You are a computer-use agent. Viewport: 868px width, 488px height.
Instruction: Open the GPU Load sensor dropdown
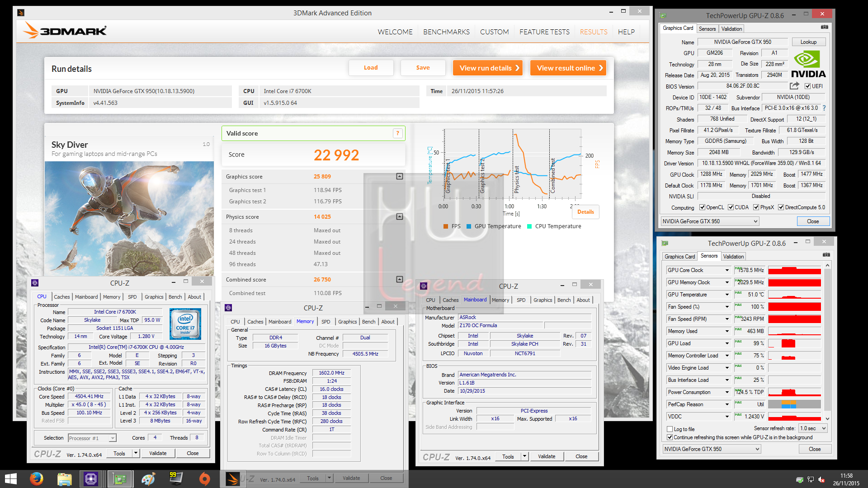(x=727, y=343)
